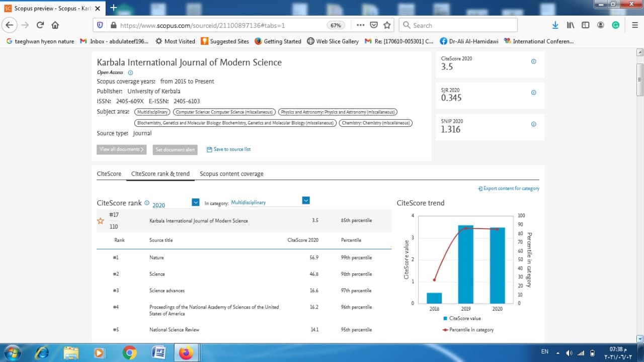This screenshot has width=644, height=362.
Task: Open the CiteScore rank year dropdown
Action: click(196, 202)
